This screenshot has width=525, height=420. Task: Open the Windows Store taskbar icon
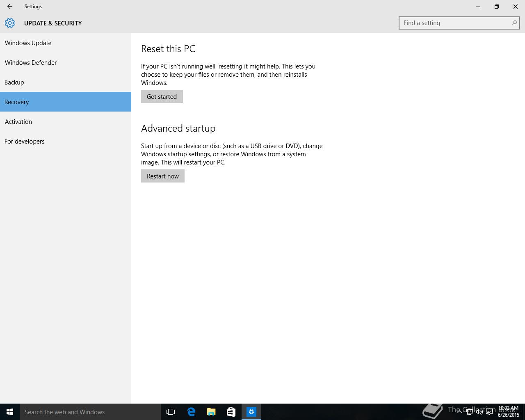point(231,412)
